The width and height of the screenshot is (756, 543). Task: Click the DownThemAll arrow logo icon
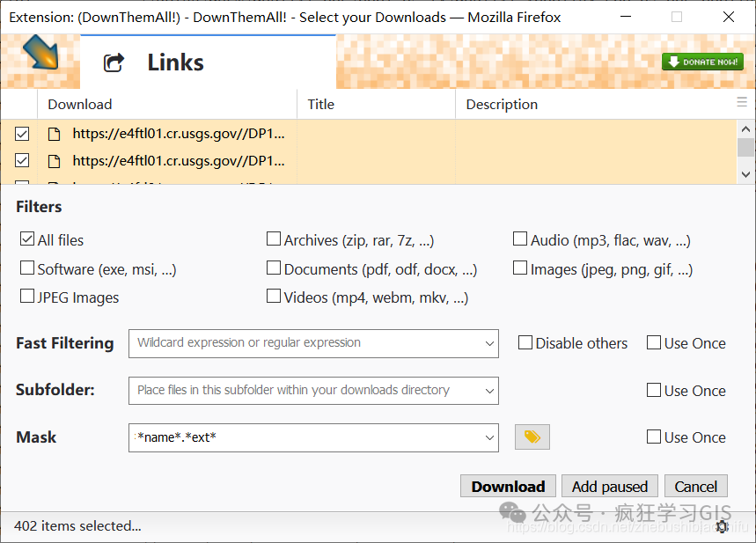(40, 53)
